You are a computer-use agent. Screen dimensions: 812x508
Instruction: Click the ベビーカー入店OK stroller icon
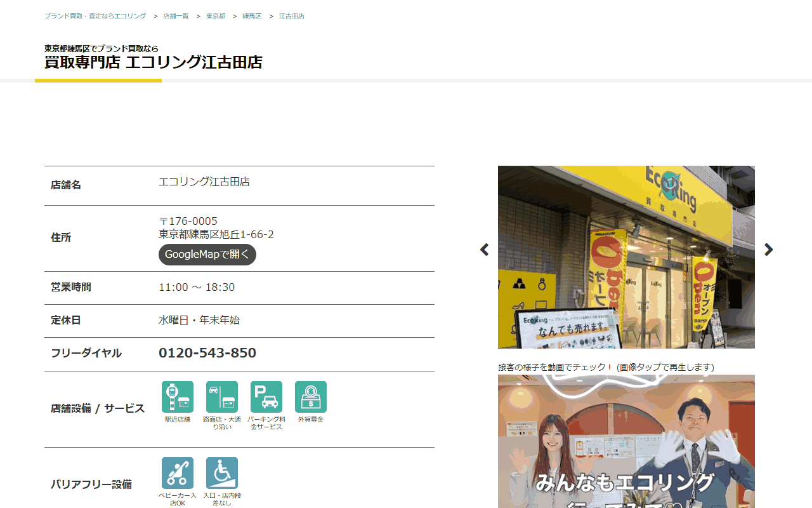click(178, 473)
